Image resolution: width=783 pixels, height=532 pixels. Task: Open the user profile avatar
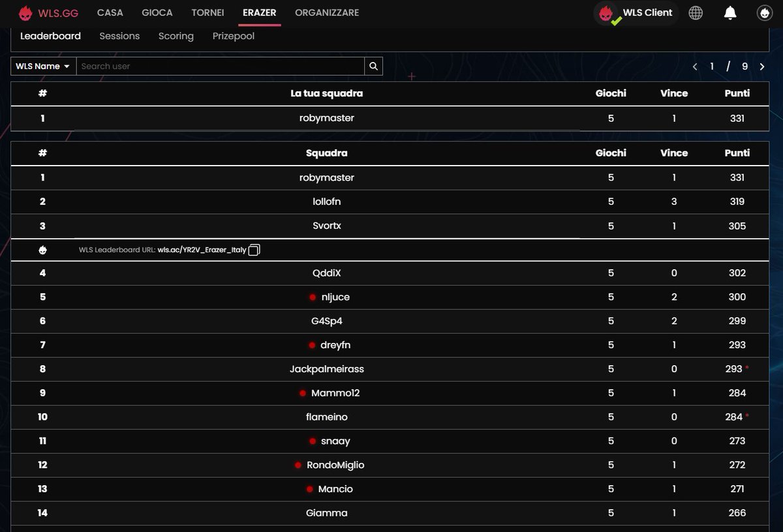coord(764,12)
